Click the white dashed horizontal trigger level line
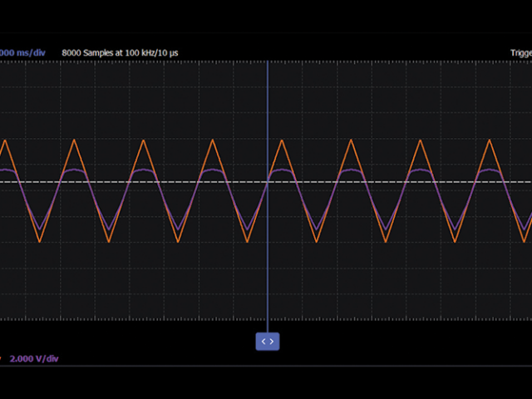Screen dimensions: 532x399 266,182
